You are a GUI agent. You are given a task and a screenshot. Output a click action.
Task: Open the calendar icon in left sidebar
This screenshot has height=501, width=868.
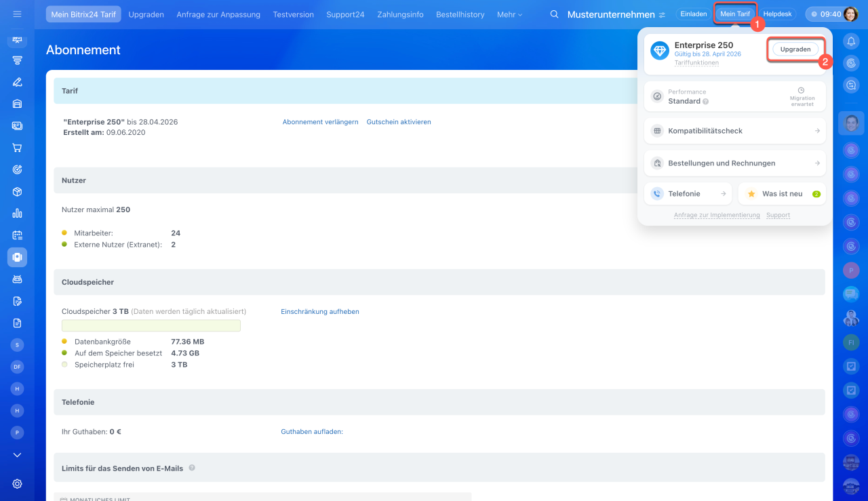[17, 235]
